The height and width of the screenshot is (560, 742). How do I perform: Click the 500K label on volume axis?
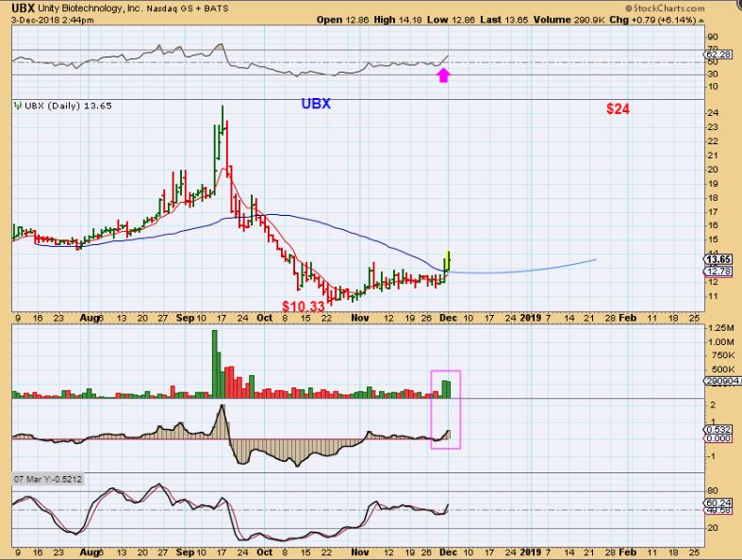point(722,370)
